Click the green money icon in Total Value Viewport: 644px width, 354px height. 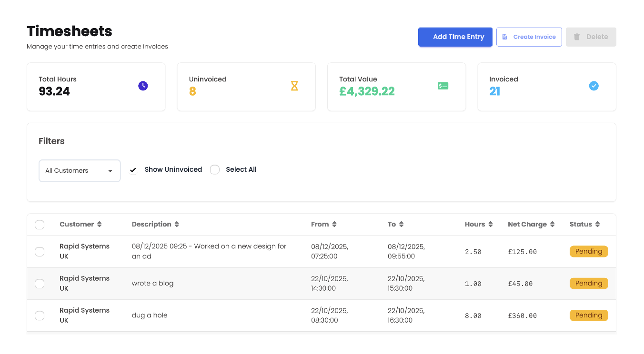[x=443, y=86]
